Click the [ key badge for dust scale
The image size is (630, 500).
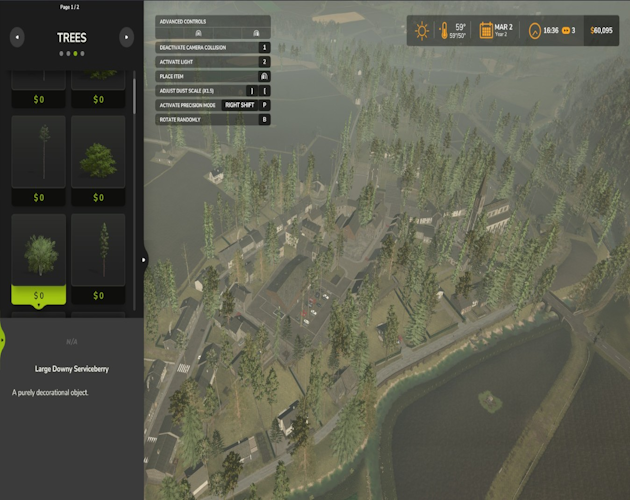(264, 91)
